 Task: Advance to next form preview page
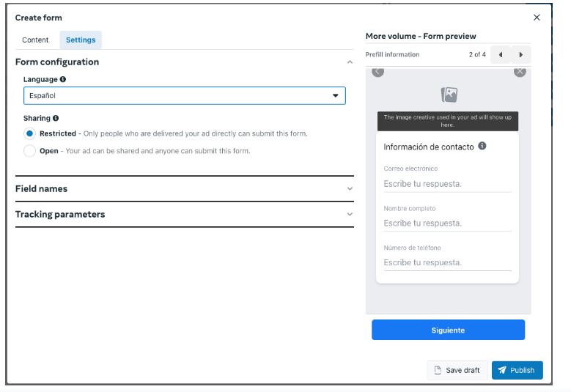click(x=520, y=55)
